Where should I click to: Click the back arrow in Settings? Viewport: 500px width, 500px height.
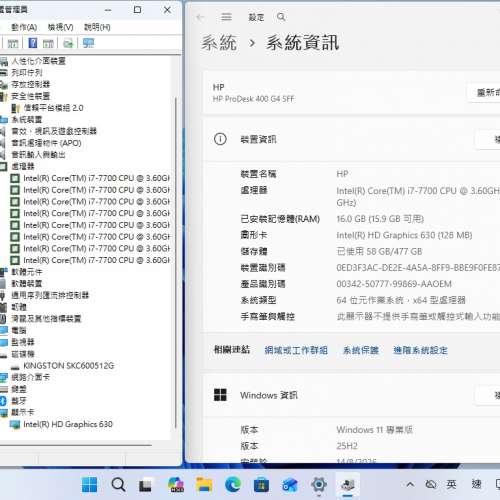(200, 17)
